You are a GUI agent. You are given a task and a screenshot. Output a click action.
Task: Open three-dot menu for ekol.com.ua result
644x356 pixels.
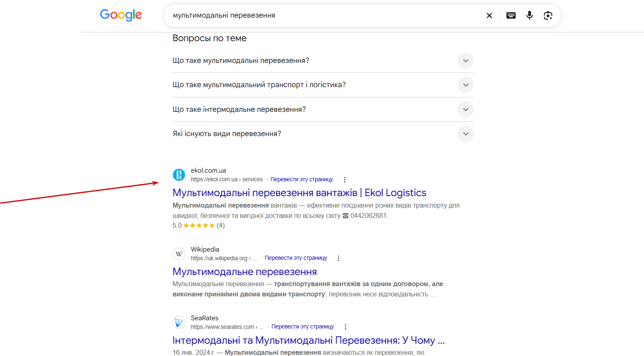point(344,180)
